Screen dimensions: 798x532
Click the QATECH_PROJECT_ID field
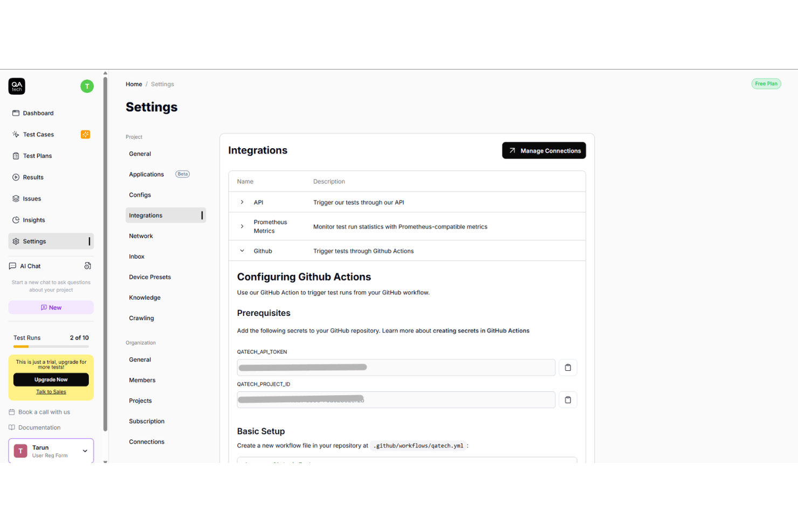pos(396,400)
